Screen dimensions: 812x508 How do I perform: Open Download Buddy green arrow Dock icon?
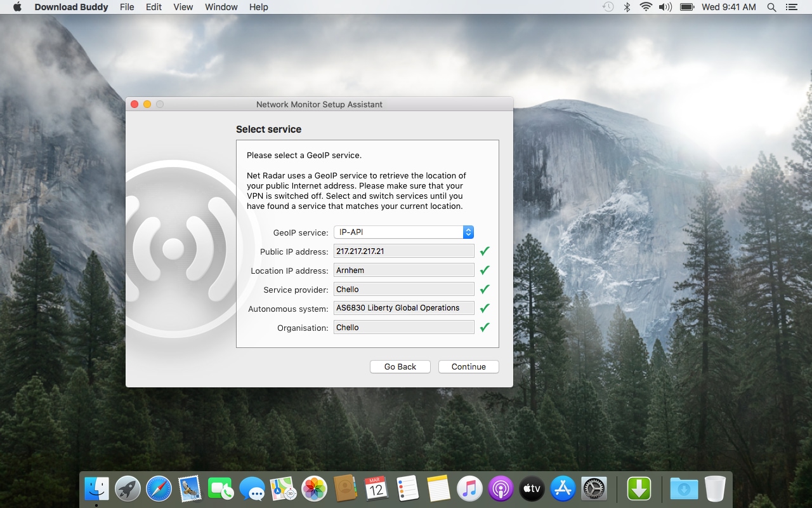(639, 489)
